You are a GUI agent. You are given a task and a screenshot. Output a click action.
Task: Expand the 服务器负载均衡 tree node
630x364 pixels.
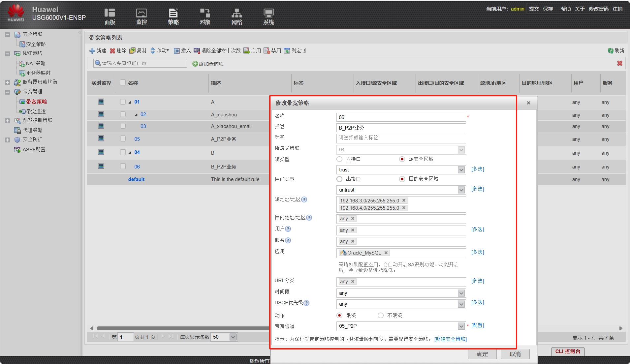[7, 82]
